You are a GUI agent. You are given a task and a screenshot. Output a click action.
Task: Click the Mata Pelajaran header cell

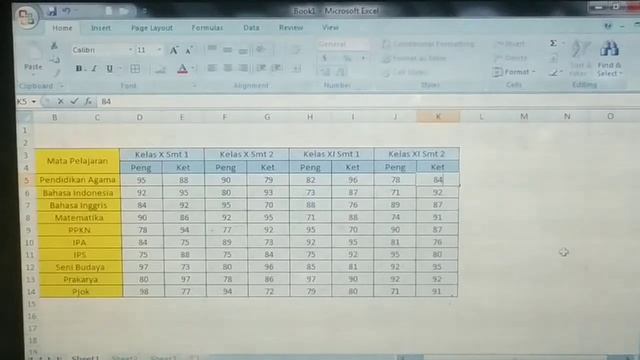click(x=78, y=161)
